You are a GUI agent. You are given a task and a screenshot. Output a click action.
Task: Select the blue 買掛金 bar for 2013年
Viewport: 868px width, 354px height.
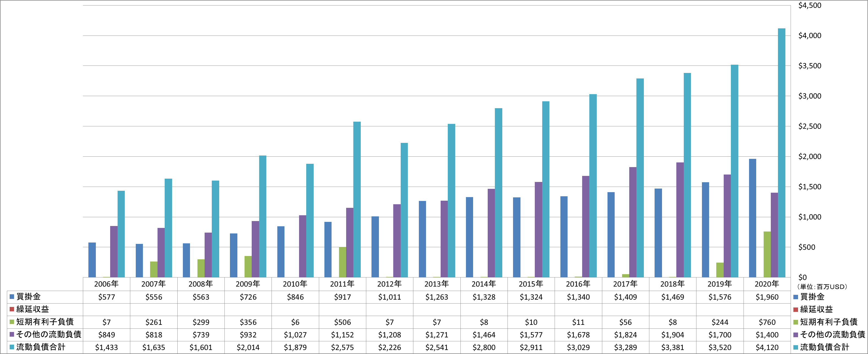[422, 239]
